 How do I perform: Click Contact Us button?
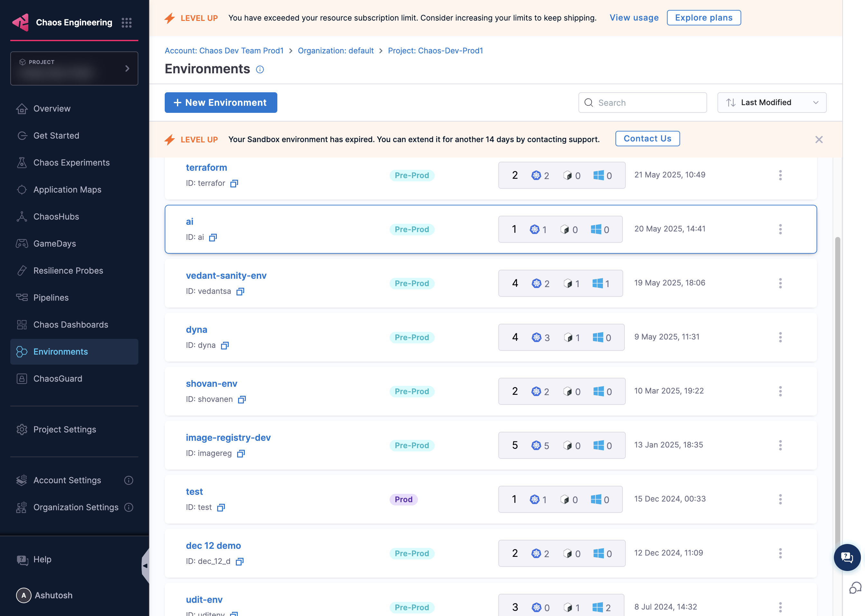tap(648, 139)
